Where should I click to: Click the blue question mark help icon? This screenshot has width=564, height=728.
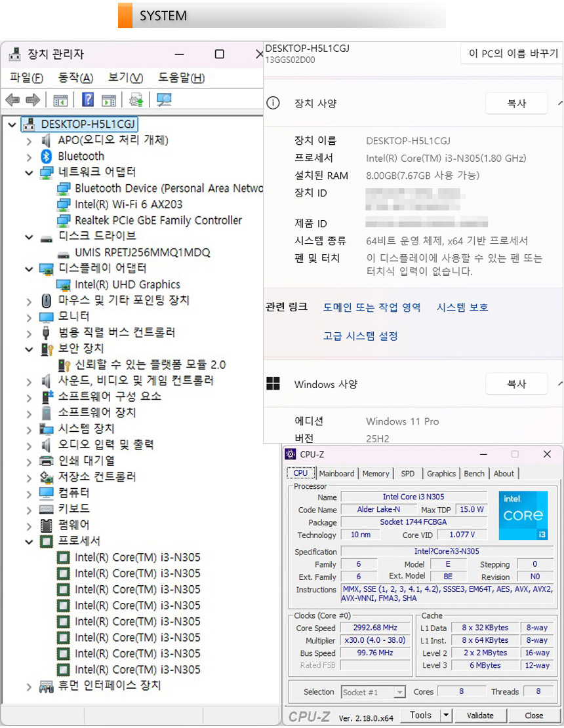pos(88,100)
